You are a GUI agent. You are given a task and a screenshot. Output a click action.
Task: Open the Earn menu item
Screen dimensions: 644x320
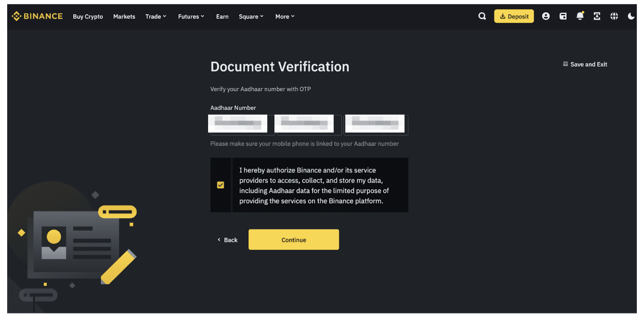[x=222, y=17]
